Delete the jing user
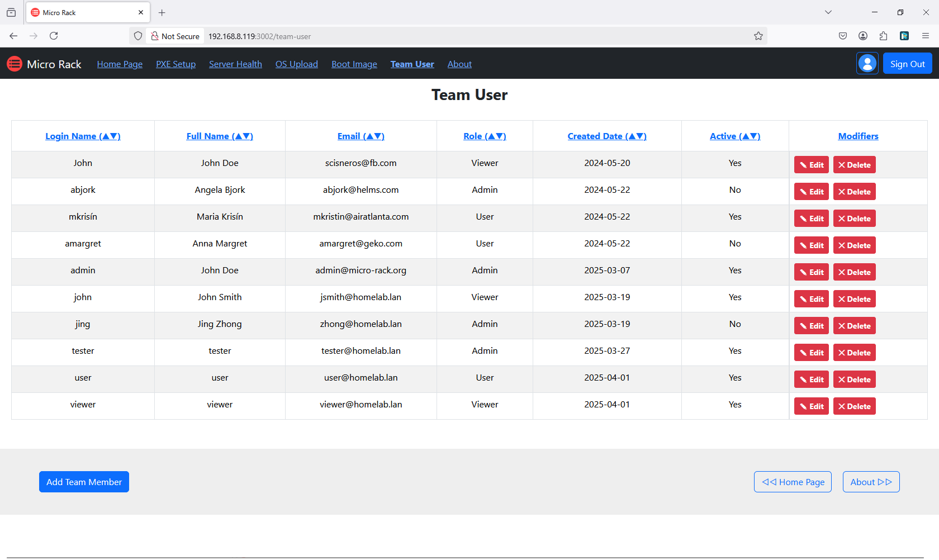 855,326
